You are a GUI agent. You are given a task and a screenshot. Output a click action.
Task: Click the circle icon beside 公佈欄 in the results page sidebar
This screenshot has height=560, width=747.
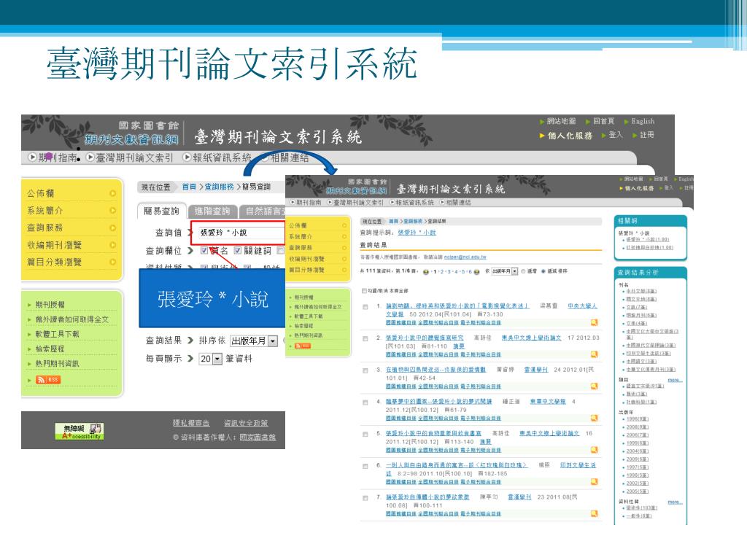[344, 225]
